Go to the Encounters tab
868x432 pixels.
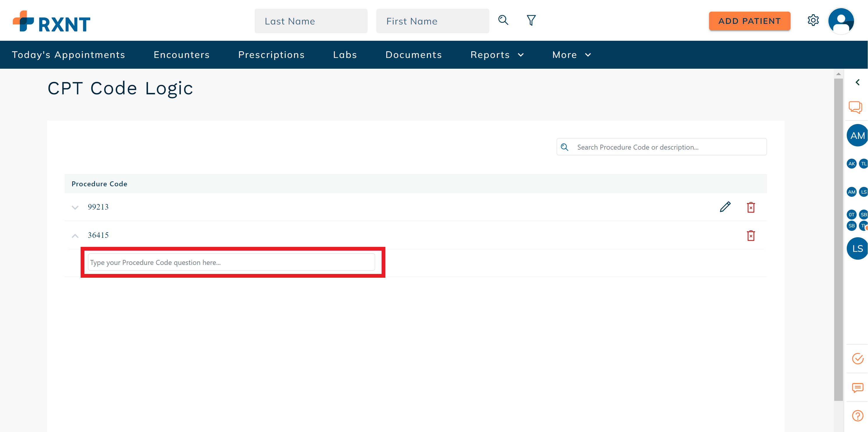pyautogui.click(x=182, y=55)
